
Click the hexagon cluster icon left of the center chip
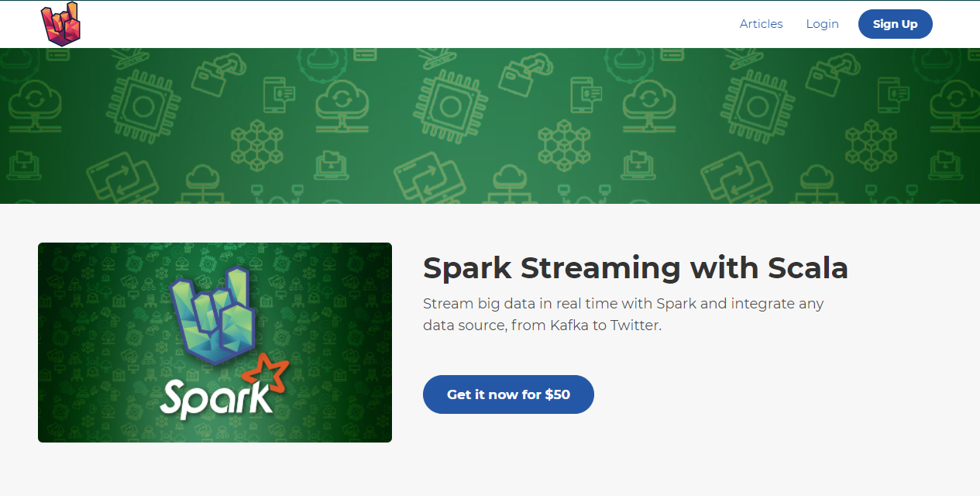click(x=257, y=145)
